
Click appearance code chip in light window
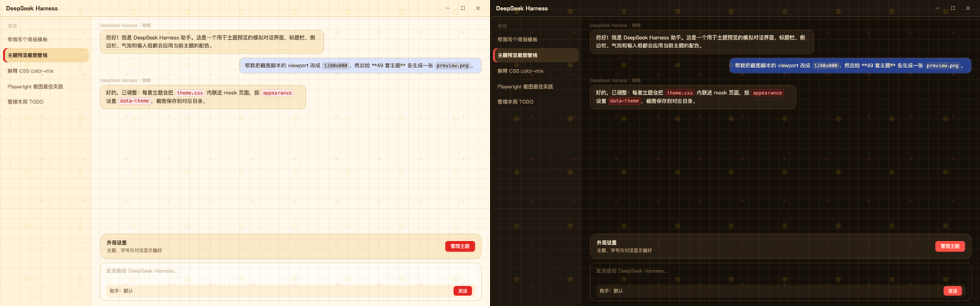coord(277,93)
